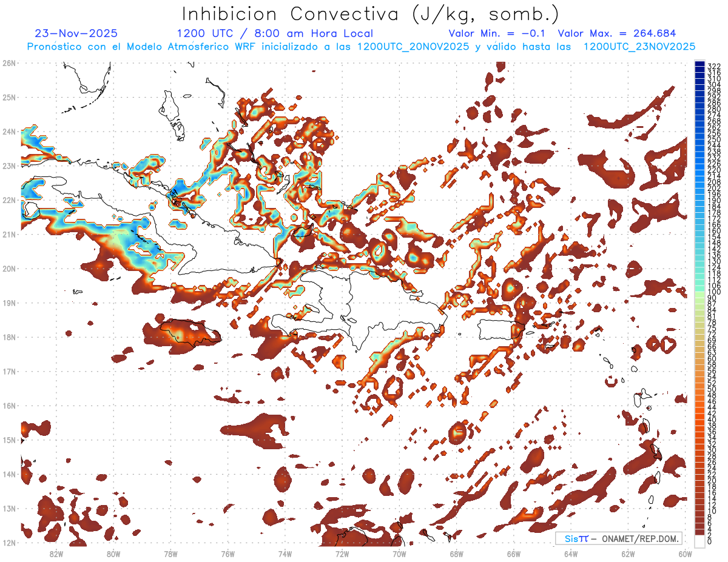Image resolution: width=728 pixels, height=562 pixels.
Task: Click the '70W' longitude label
Action: click(x=399, y=554)
